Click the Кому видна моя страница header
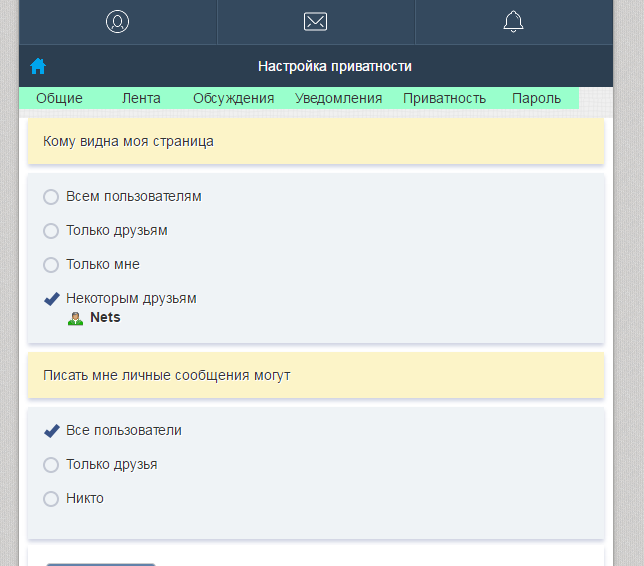The width and height of the screenshot is (644, 566). coord(316,142)
